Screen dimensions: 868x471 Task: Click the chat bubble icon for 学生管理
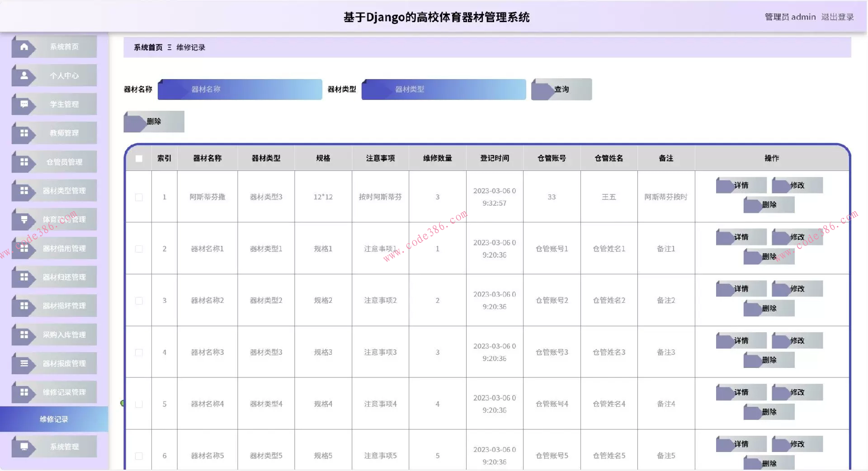pos(24,104)
